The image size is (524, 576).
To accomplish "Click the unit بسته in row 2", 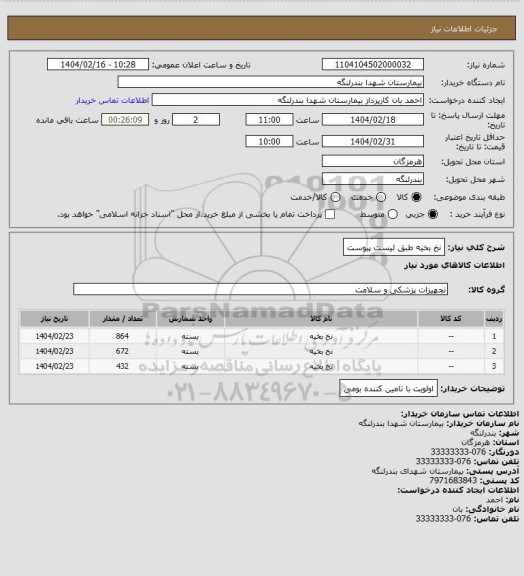I will (x=190, y=352).
